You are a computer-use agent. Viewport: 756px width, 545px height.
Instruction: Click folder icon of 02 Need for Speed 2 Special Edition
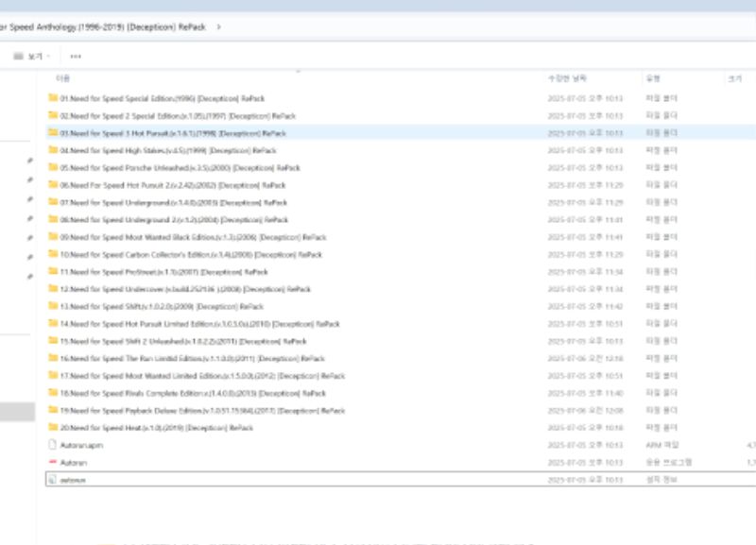pyautogui.click(x=53, y=115)
